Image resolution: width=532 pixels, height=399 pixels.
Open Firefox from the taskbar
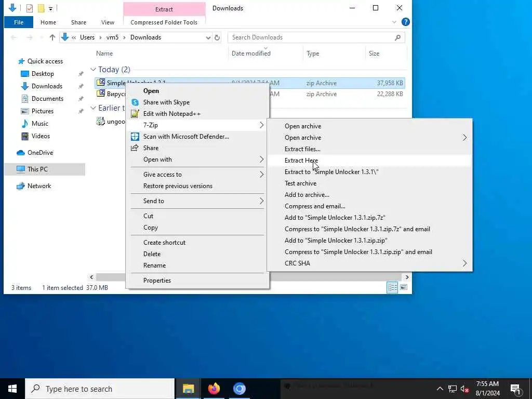point(214,389)
